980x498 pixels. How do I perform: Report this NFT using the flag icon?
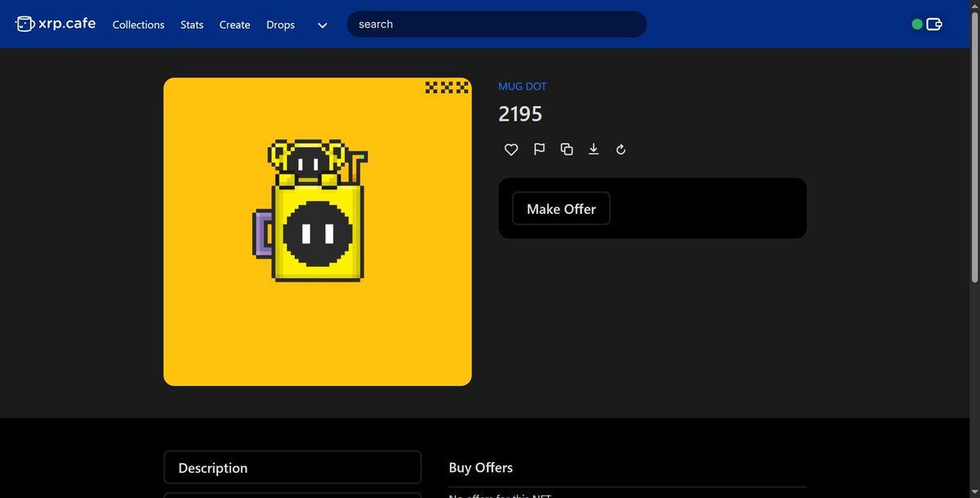[x=539, y=149]
